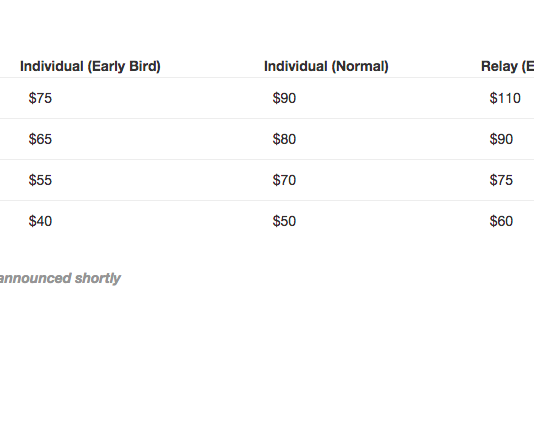Select the $75 early bird price cell
Image resolution: width=534 pixels, height=448 pixels.
click(x=40, y=98)
